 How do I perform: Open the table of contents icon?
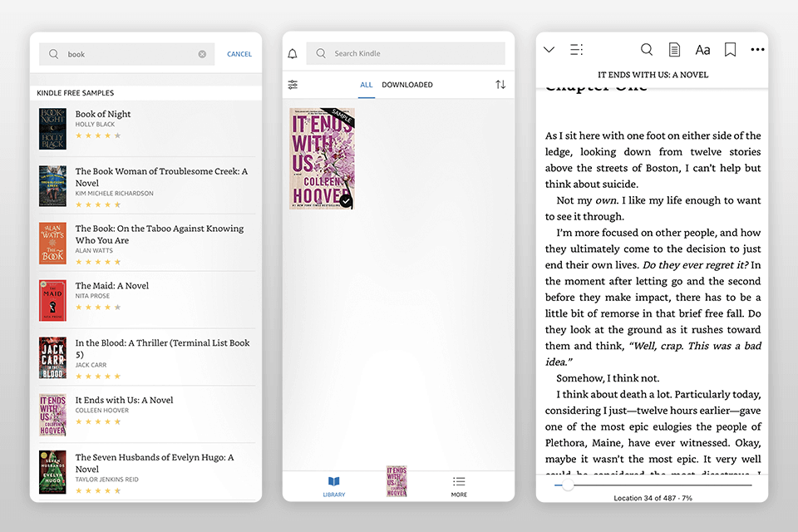577,49
